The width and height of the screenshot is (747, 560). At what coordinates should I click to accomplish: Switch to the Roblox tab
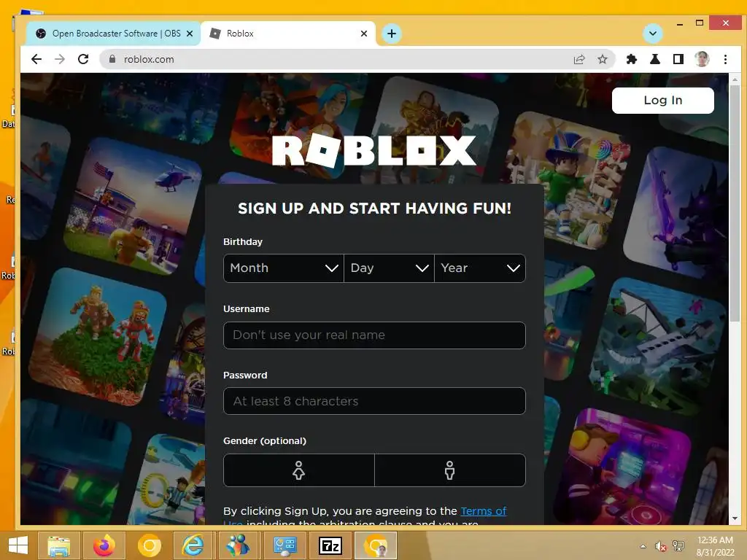[287, 34]
